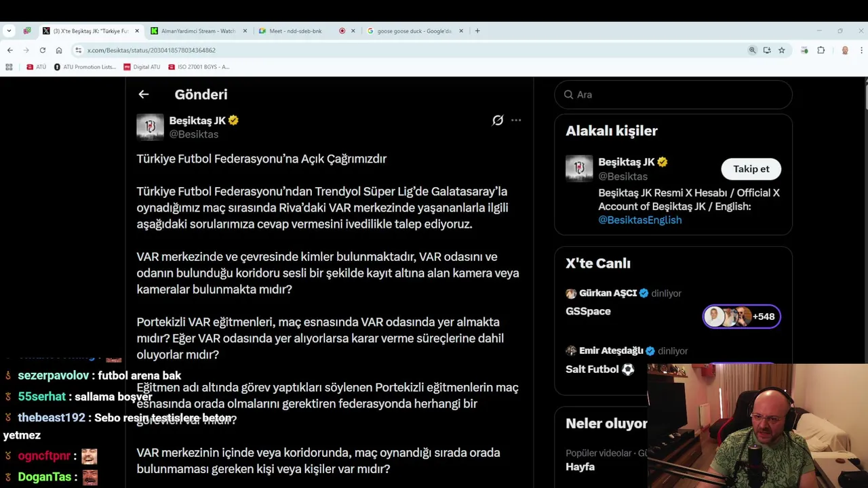Join the GSSpace live with +548 listeners
This screenshot has width=868, height=488.
(741, 317)
